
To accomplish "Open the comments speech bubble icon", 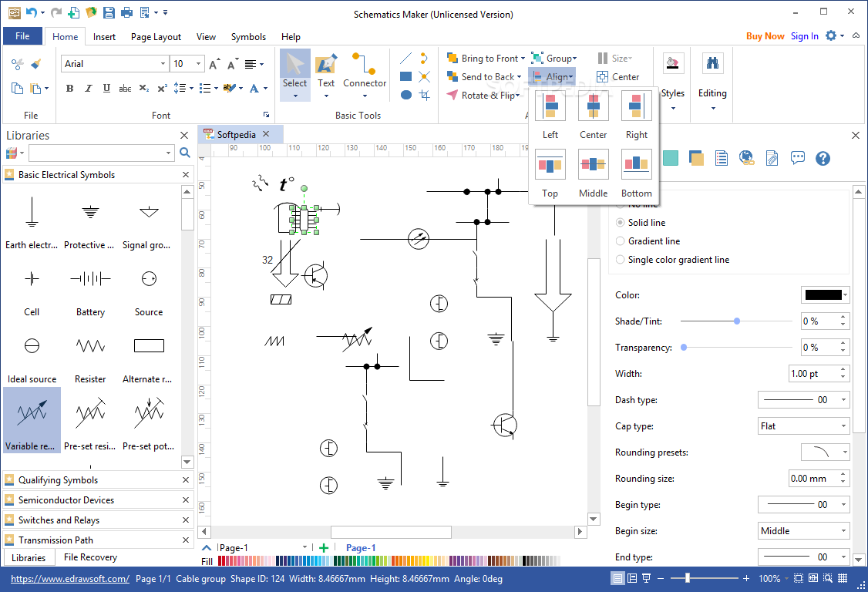I will [x=797, y=158].
